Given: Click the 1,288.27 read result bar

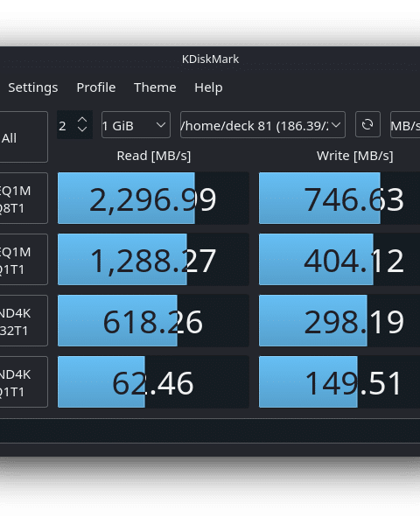Looking at the screenshot, I should [x=153, y=259].
